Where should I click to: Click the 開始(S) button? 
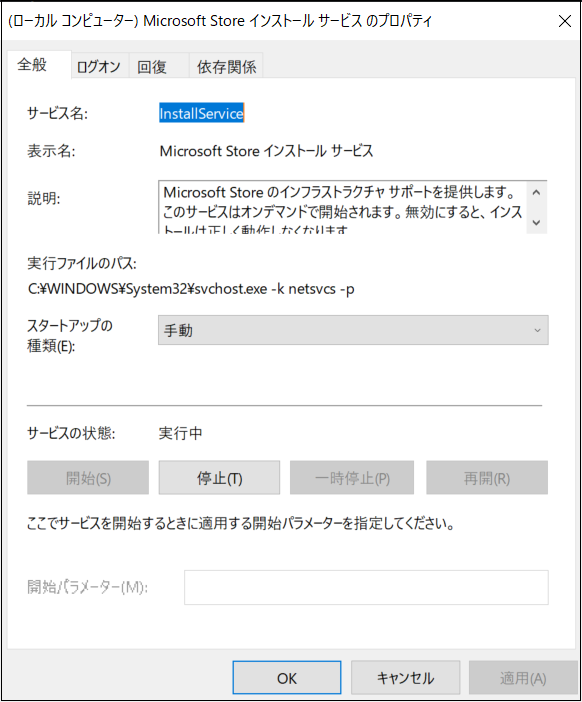tap(88, 478)
